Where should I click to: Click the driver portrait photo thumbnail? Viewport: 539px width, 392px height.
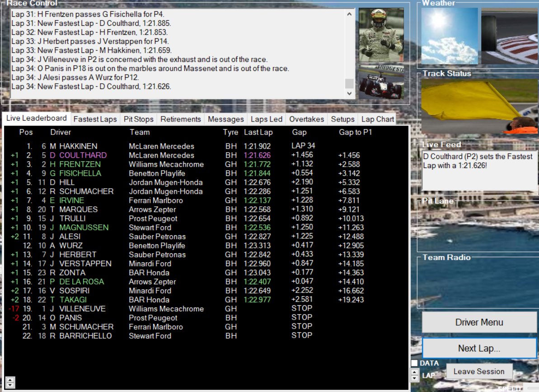381,35
